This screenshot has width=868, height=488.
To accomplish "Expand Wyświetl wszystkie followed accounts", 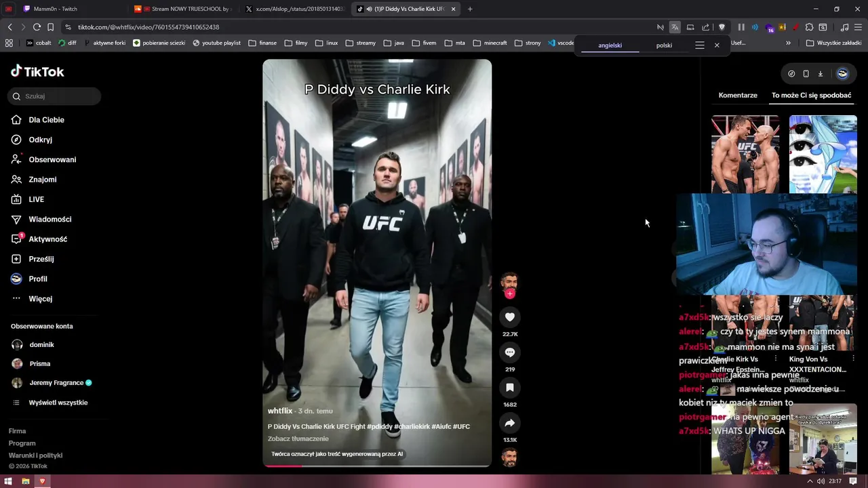I will tap(50, 403).
